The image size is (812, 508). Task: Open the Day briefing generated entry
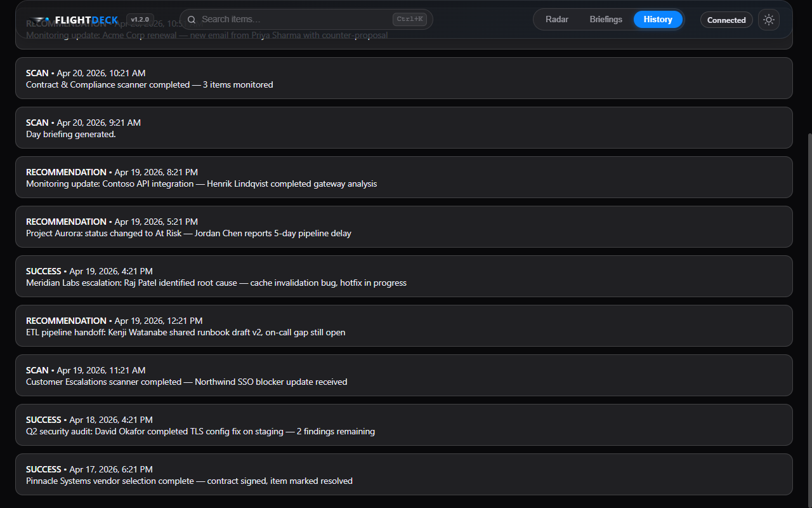[404, 128]
